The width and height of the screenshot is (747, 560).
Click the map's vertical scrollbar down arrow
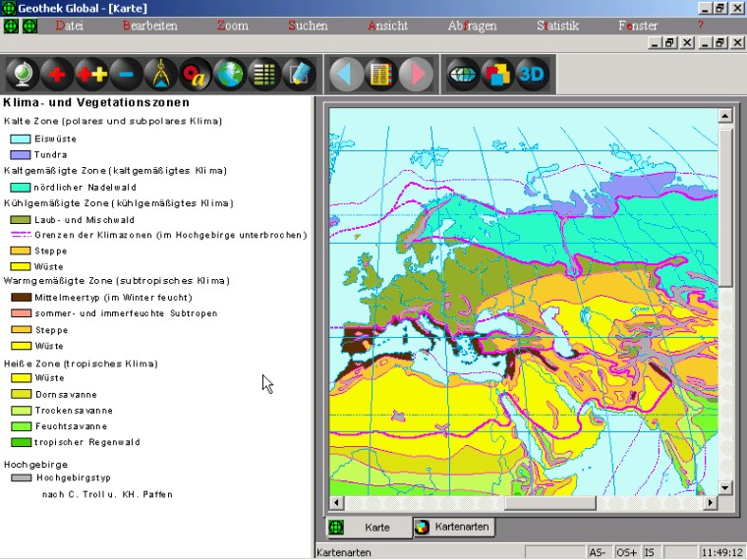[x=725, y=487]
